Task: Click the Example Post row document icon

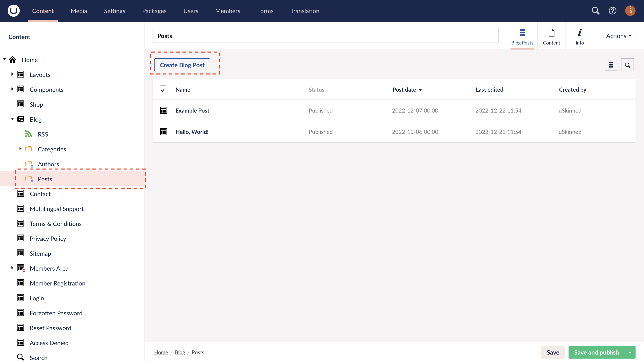Action: tap(163, 110)
